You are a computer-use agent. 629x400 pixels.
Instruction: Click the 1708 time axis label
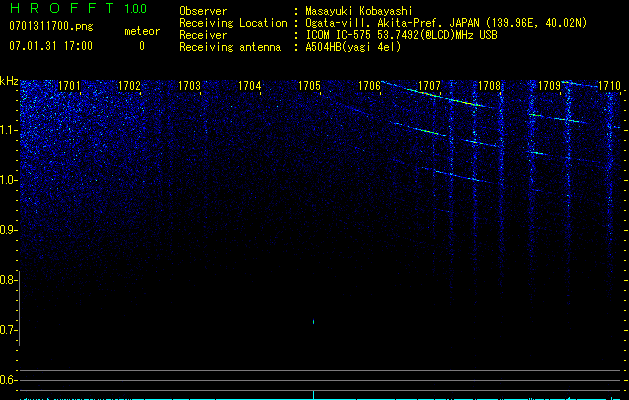489,86
